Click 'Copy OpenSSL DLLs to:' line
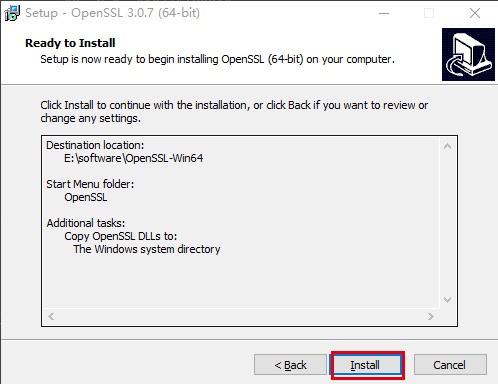Image resolution: width=498 pixels, height=384 pixels. (121, 236)
